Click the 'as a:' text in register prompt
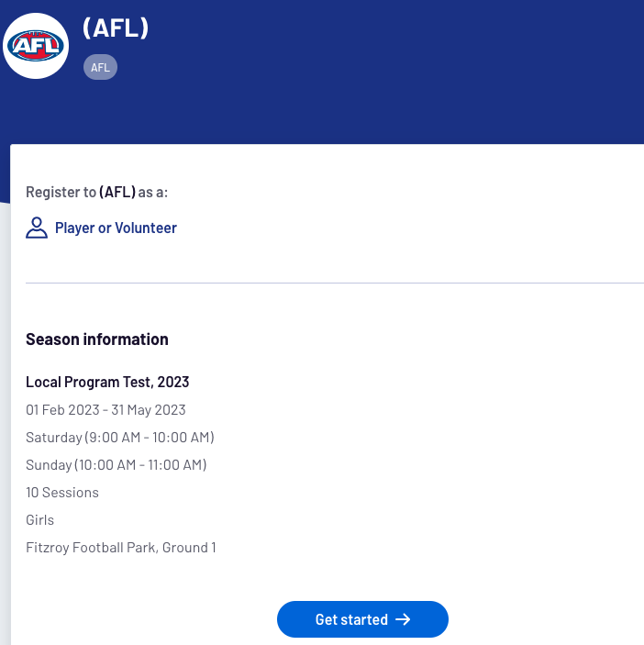 point(153,193)
